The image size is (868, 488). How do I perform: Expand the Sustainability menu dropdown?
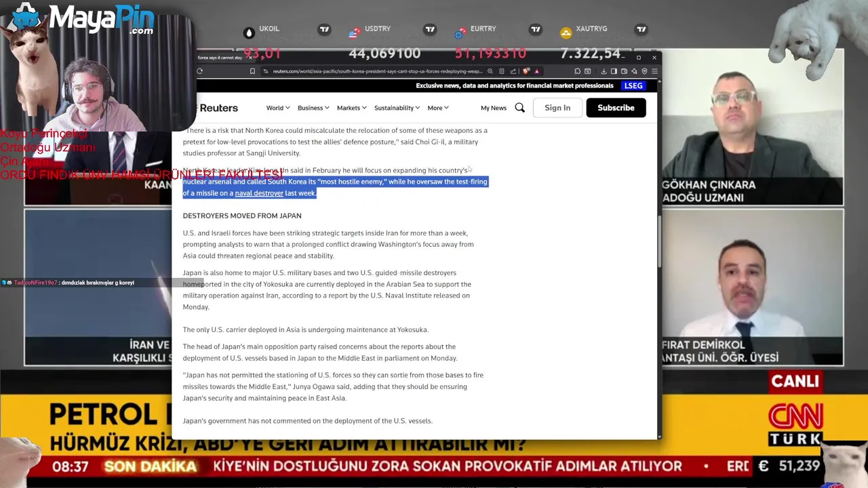point(397,108)
